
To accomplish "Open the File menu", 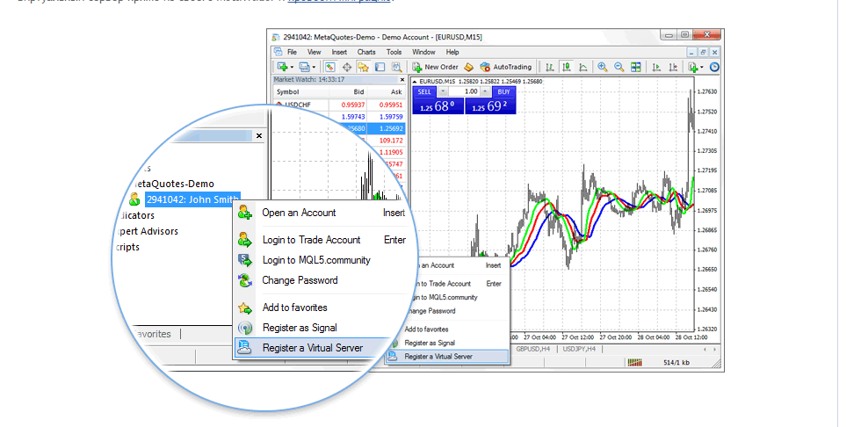I will point(292,52).
